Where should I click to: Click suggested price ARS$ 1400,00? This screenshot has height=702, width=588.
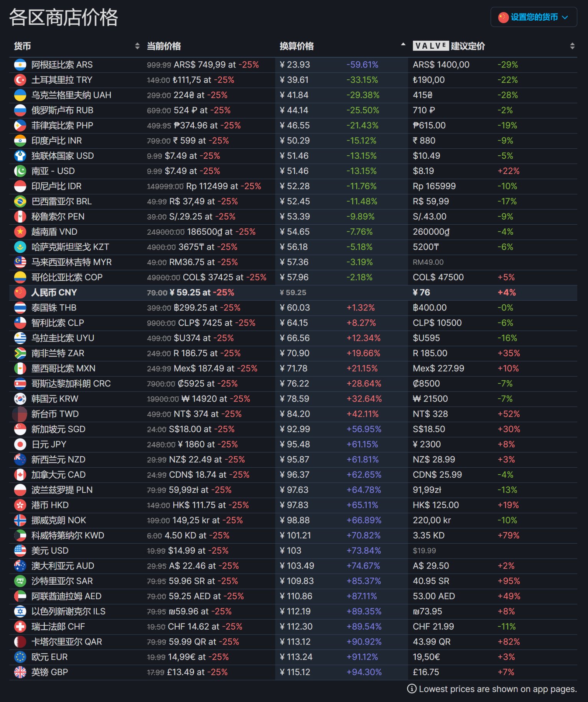[x=441, y=65]
